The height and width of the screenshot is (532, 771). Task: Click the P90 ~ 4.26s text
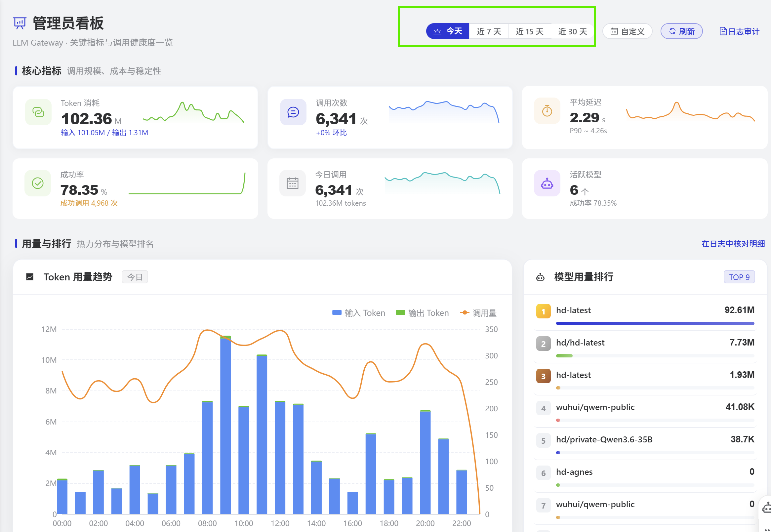[x=588, y=131]
